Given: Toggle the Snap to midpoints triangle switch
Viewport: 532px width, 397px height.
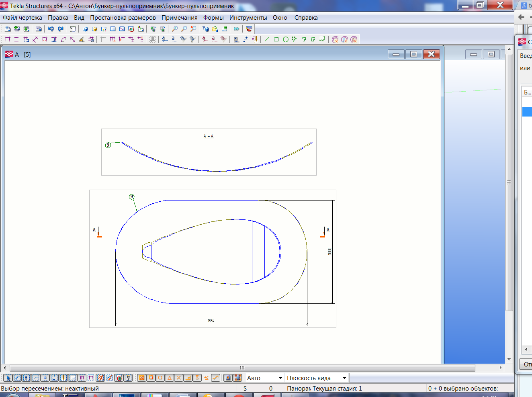Looking at the screenshot, I should pos(170,378).
